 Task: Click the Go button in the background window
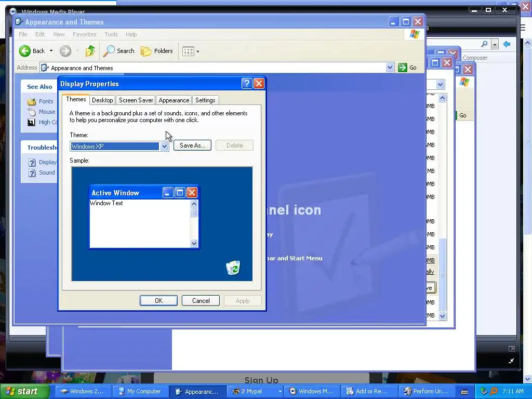click(462, 115)
